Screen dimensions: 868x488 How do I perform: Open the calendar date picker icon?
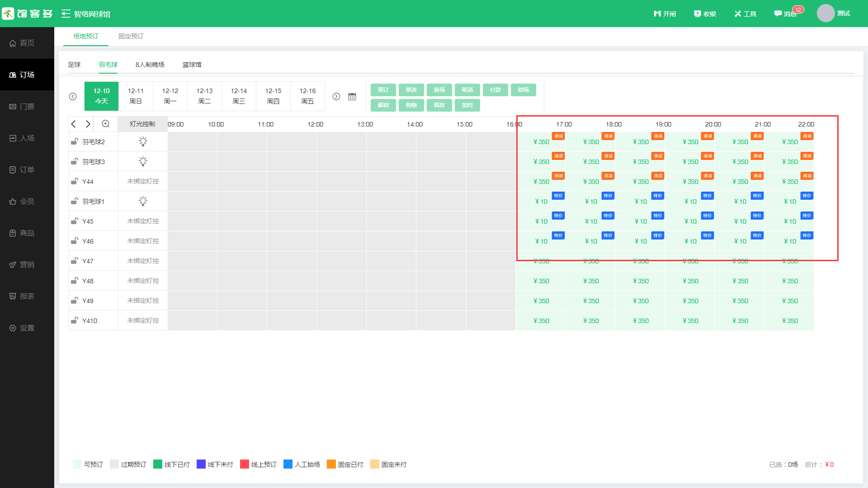click(x=352, y=97)
